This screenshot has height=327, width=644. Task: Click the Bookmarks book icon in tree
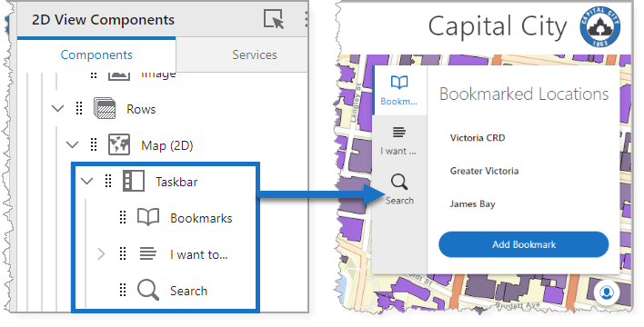click(148, 217)
